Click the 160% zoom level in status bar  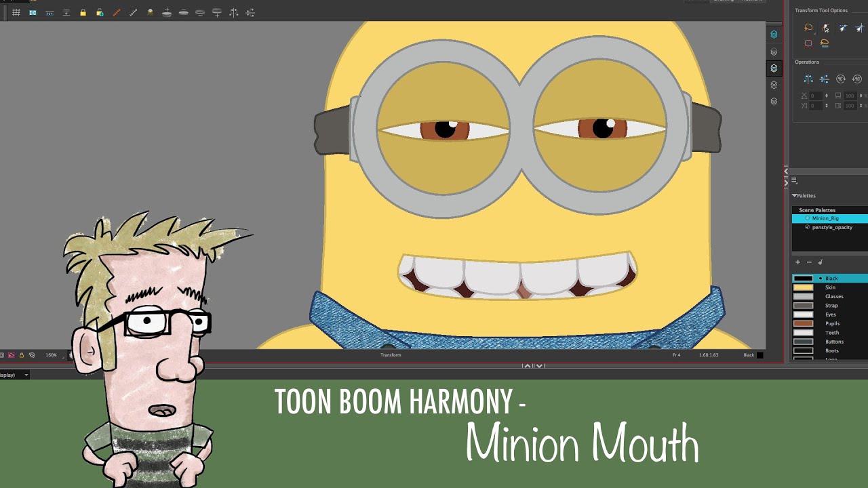pyautogui.click(x=52, y=355)
